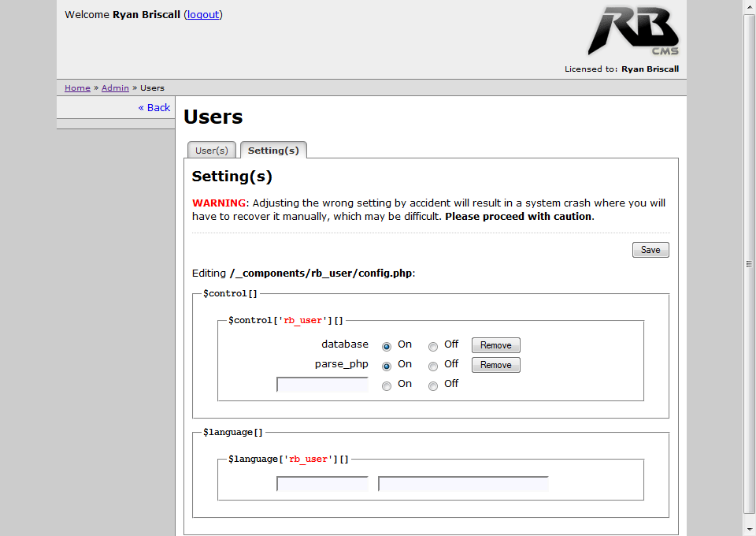The width and height of the screenshot is (756, 536).
Task: Select Off for database setting
Action: pos(433,346)
